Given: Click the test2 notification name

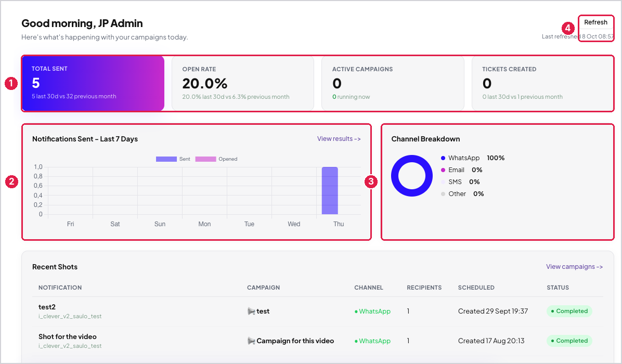Looking at the screenshot, I should (47, 307).
